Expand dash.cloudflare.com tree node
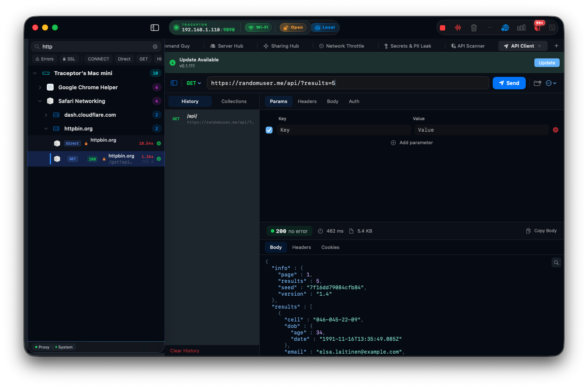The image size is (588, 388). pos(46,115)
